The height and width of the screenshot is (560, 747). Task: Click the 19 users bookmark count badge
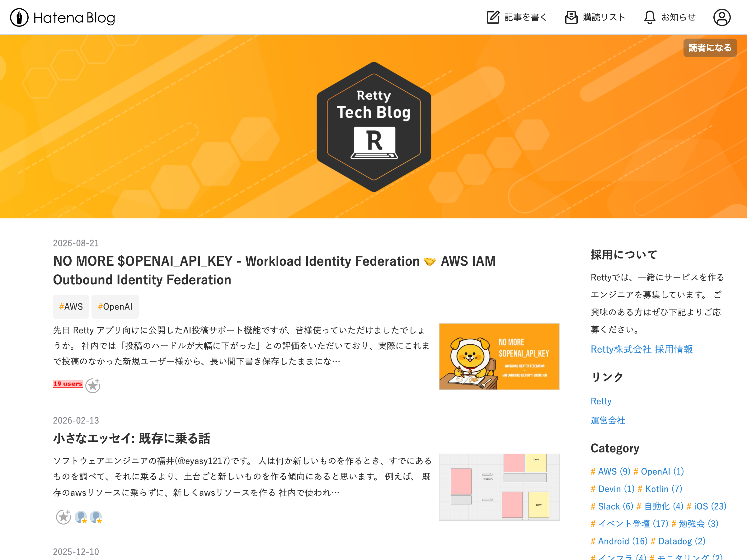[68, 384]
